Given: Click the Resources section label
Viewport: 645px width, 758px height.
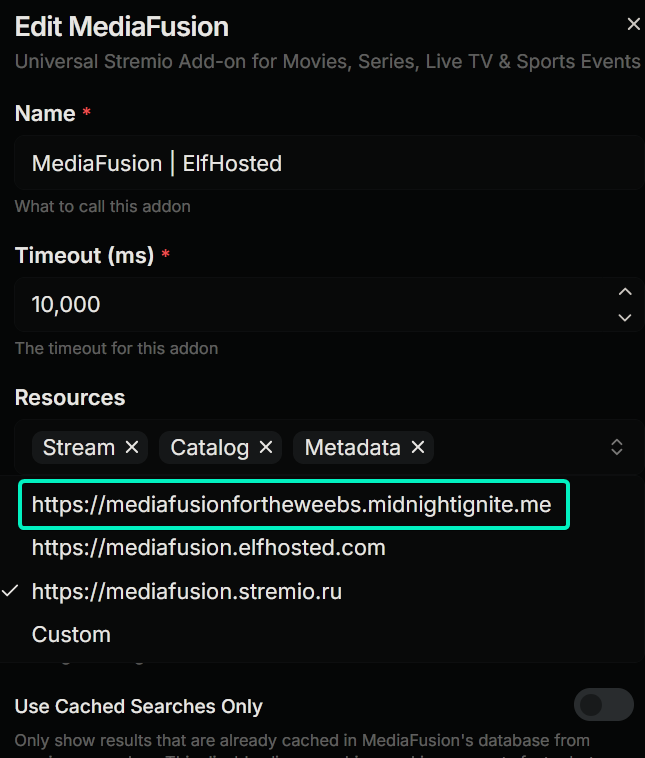Looking at the screenshot, I should tap(70, 397).
